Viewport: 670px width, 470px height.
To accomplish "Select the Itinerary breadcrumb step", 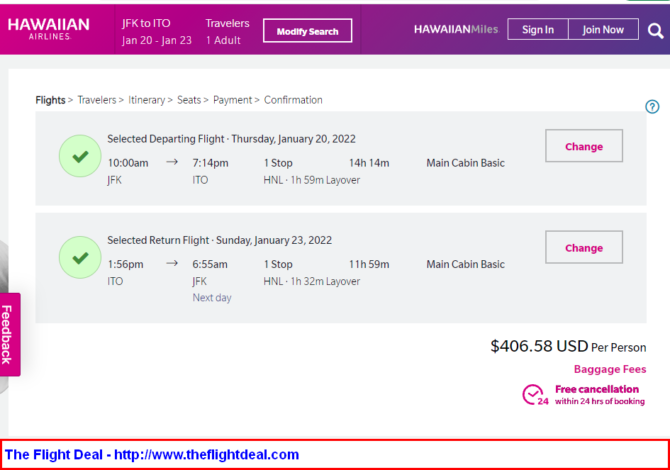I will [x=147, y=100].
